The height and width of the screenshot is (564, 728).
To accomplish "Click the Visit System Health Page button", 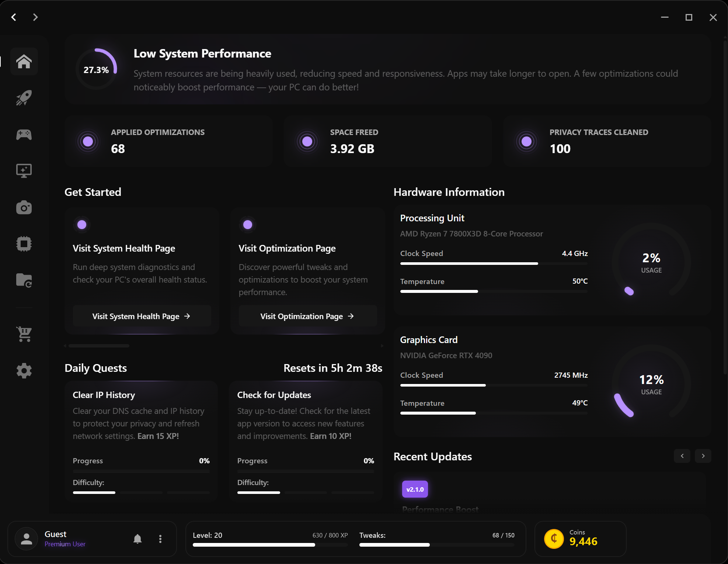I will [142, 316].
